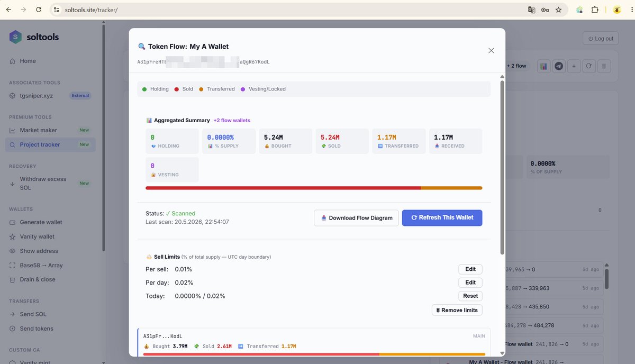Click the SOLD 5.24M card

click(342, 141)
